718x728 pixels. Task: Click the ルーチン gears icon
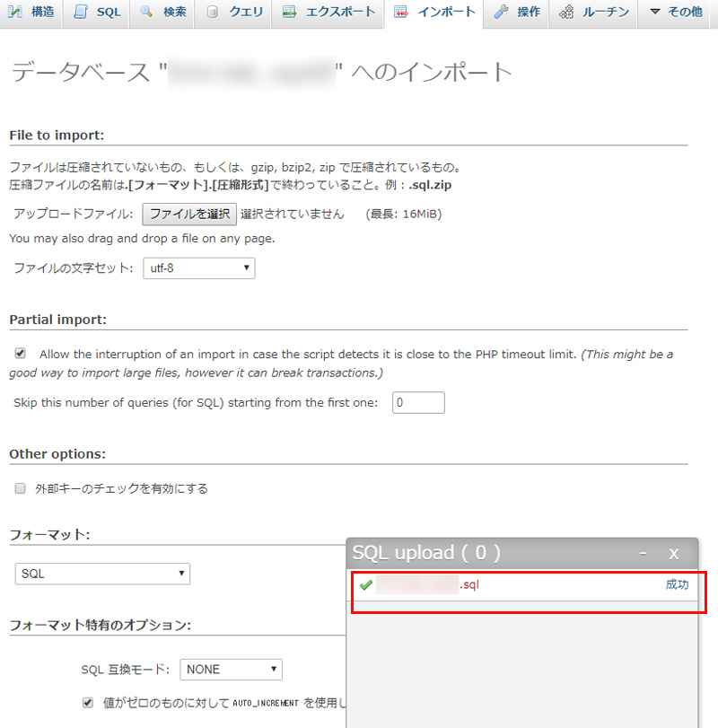click(566, 12)
